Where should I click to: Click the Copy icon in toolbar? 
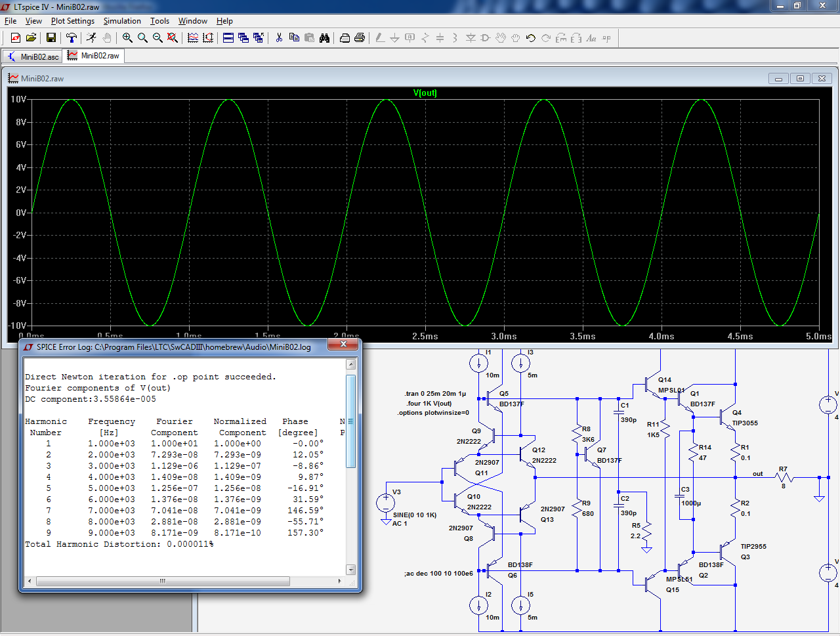click(294, 38)
